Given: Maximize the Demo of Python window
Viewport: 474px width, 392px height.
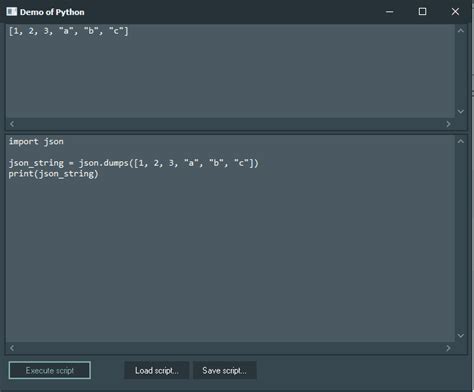Looking at the screenshot, I should [422, 12].
